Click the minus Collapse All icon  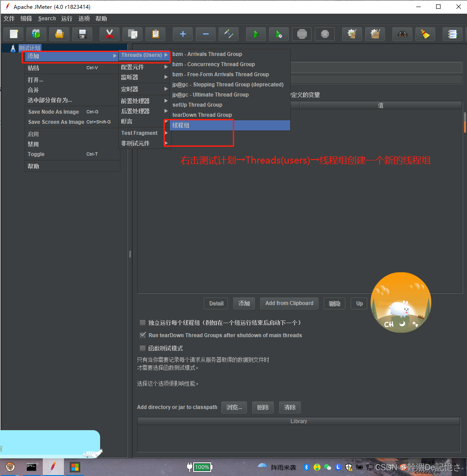click(x=206, y=34)
